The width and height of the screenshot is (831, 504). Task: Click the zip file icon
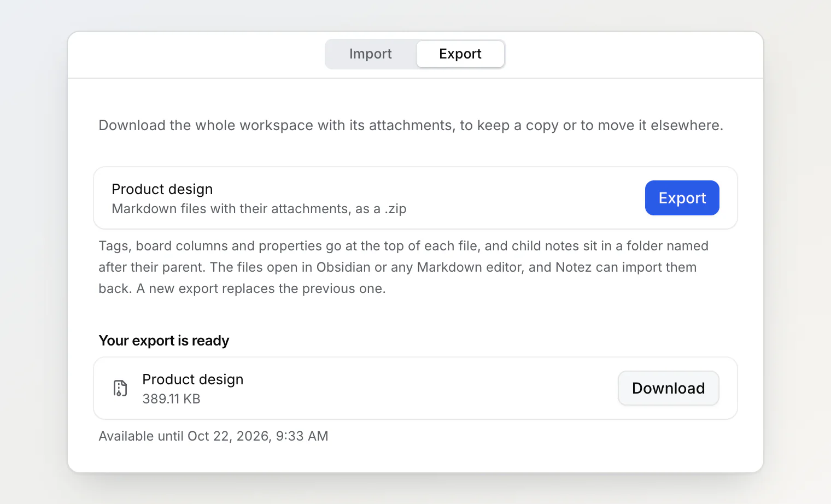(x=120, y=388)
